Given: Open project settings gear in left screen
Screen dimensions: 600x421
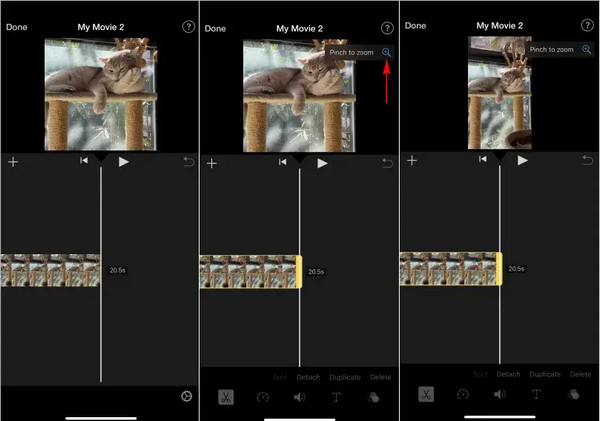Looking at the screenshot, I should point(186,396).
